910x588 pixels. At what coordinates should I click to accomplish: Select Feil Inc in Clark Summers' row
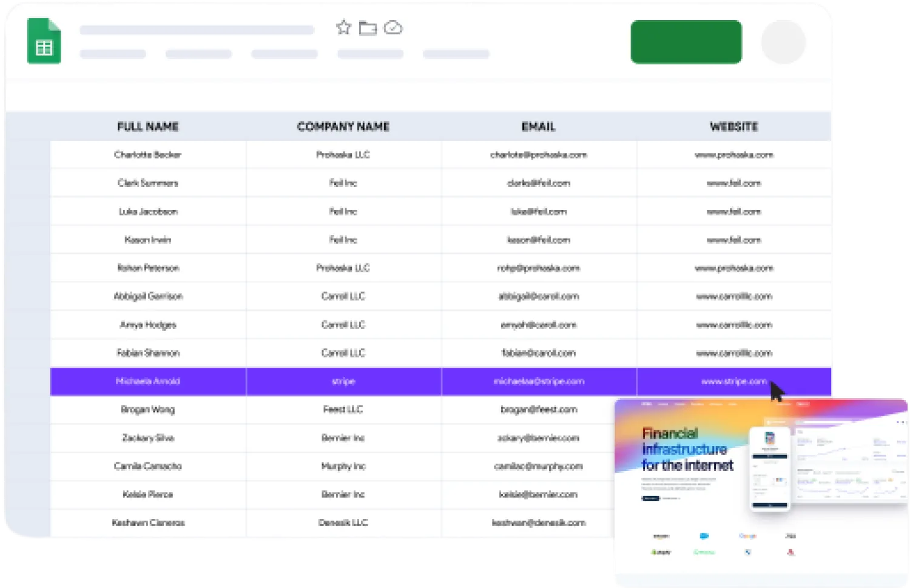click(x=343, y=183)
